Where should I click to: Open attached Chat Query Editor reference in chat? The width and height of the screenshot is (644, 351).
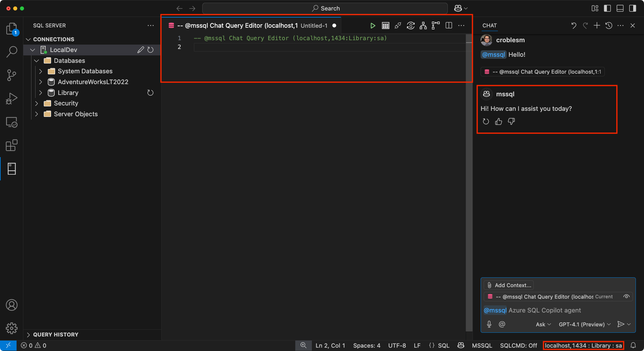(x=543, y=72)
